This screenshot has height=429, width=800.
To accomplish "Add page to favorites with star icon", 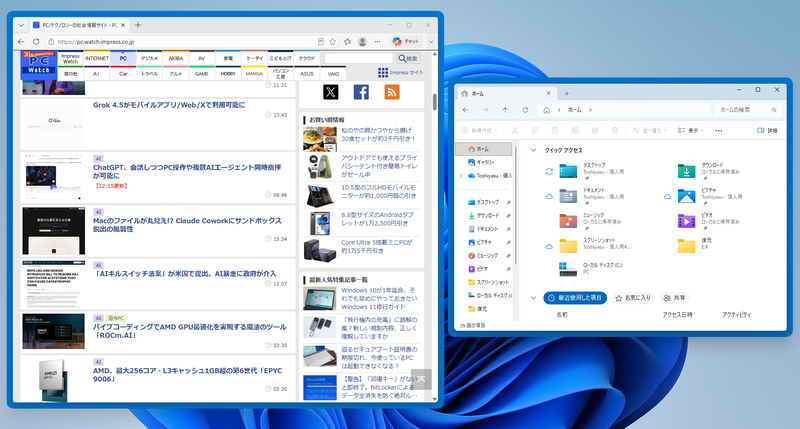I will [333, 42].
